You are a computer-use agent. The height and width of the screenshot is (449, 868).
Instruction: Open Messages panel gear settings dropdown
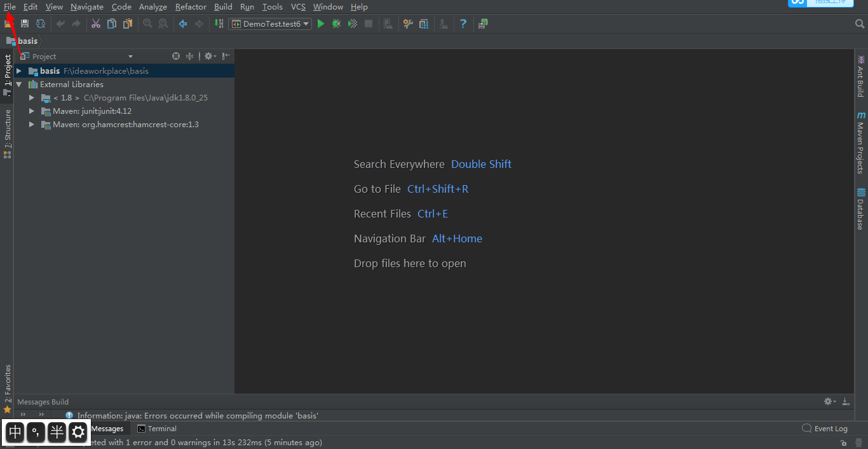point(830,401)
